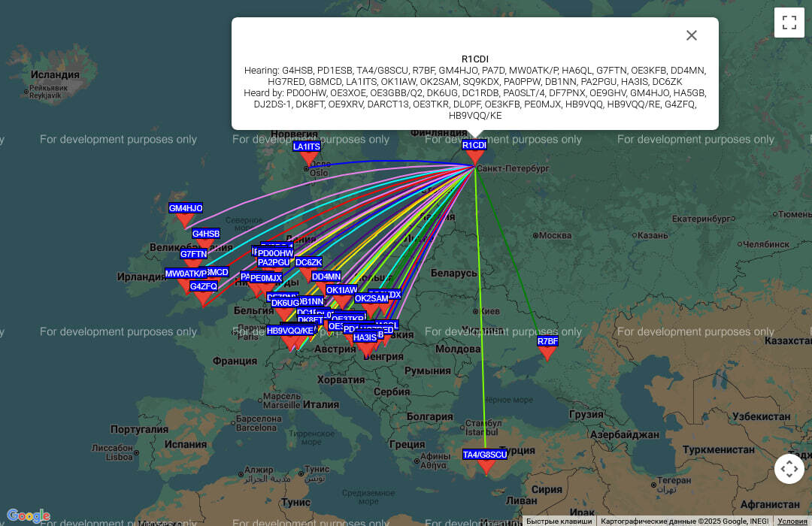
Task: Select the R1CDI station marker
Action: (474, 157)
